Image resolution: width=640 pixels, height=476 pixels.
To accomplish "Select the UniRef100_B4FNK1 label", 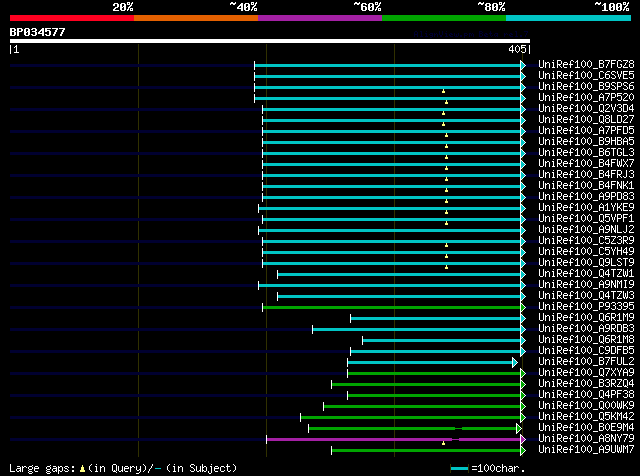I will tap(586, 186).
